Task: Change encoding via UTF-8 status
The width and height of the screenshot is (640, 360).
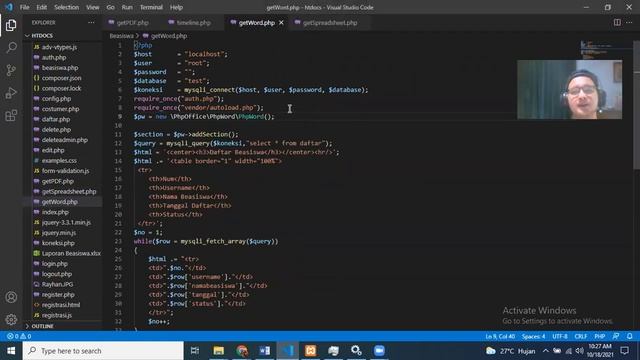Action: click(560, 336)
